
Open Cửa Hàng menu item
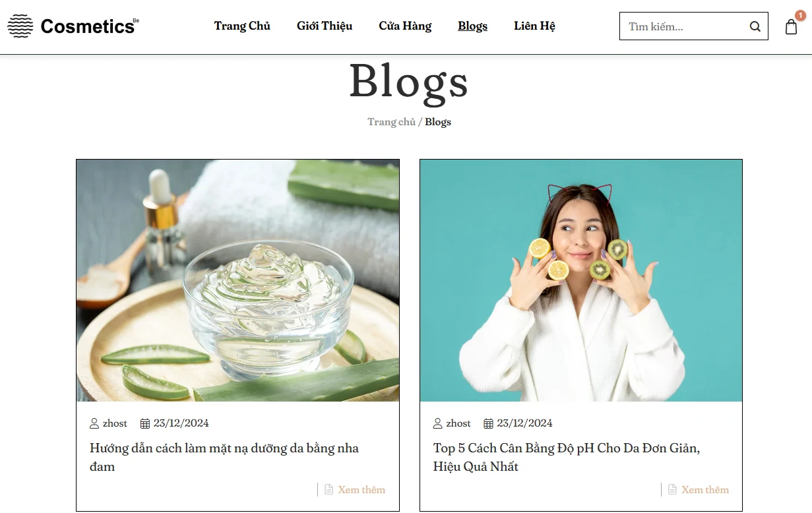[405, 26]
